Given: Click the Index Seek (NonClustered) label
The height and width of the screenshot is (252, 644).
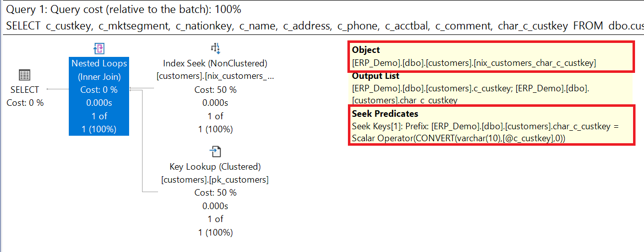Looking at the screenshot, I should [215, 63].
